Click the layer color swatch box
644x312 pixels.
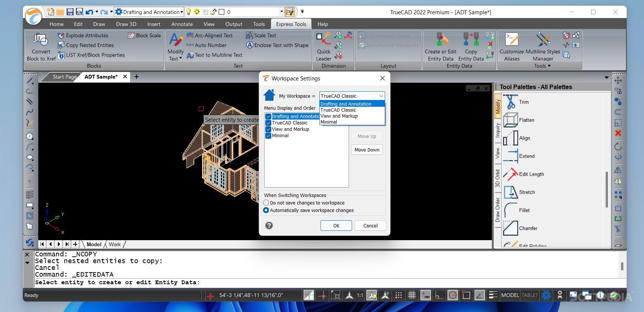coord(222,12)
